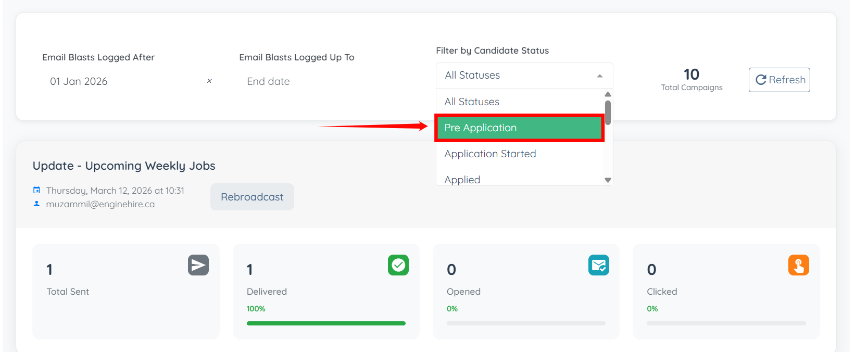
Task: Rebroadcast the Upcoming Weekly Jobs campaign
Action: pyautogui.click(x=252, y=197)
